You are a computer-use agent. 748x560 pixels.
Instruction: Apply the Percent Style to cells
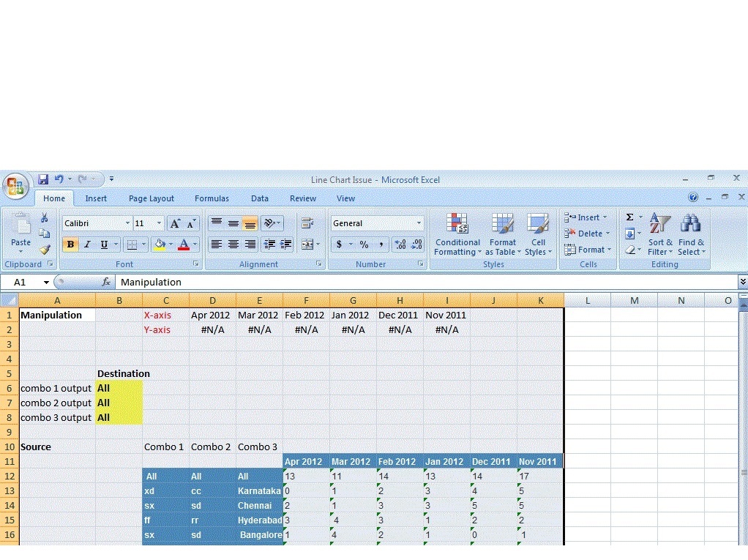coord(364,244)
